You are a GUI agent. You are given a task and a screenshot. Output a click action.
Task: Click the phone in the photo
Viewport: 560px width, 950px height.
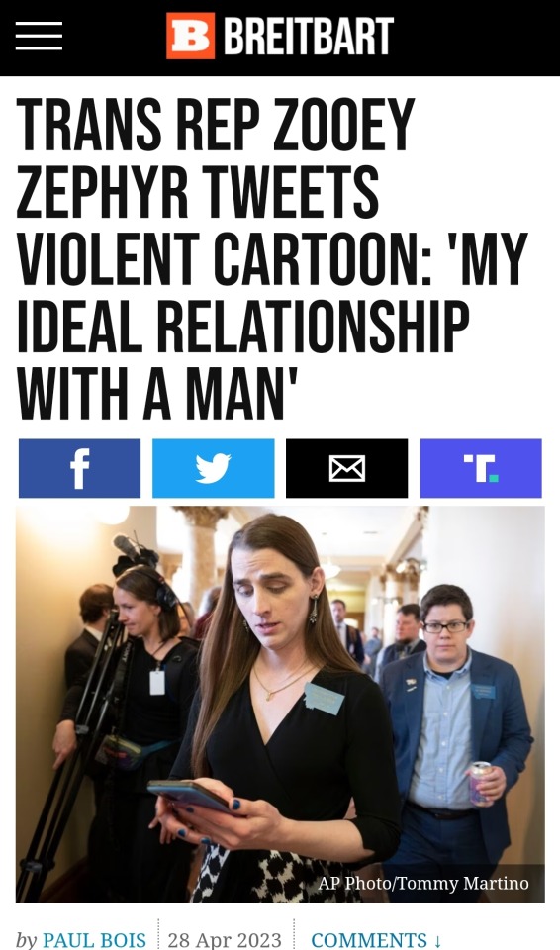[x=189, y=795]
